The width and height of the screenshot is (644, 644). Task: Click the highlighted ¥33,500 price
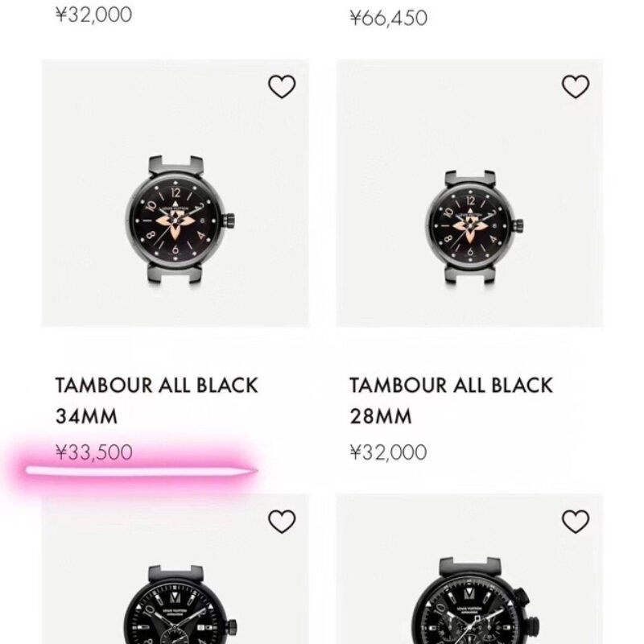tap(94, 453)
